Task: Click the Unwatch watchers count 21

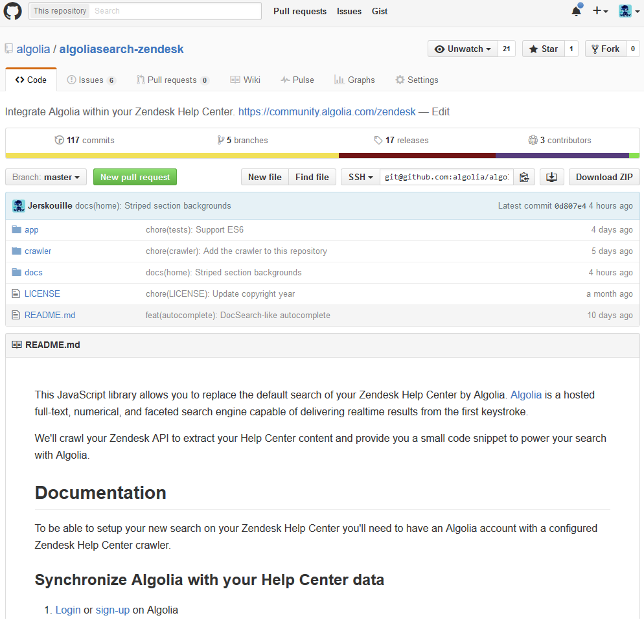Action: click(507, 49)
